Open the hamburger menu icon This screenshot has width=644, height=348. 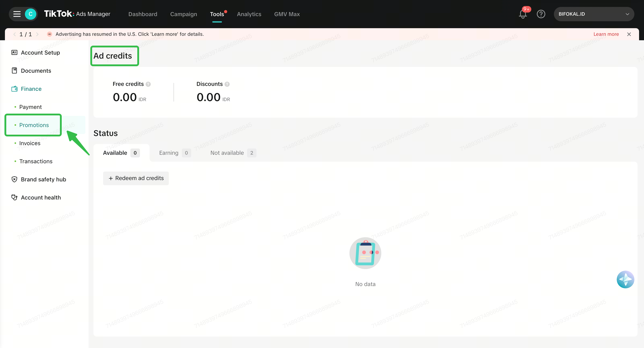tap(17, 14)
